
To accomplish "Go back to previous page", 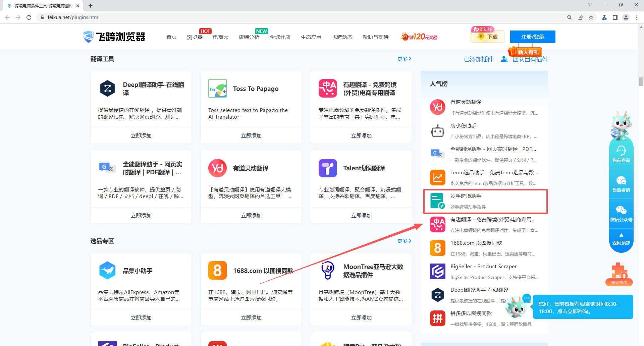I will click(x=7, y=17).
